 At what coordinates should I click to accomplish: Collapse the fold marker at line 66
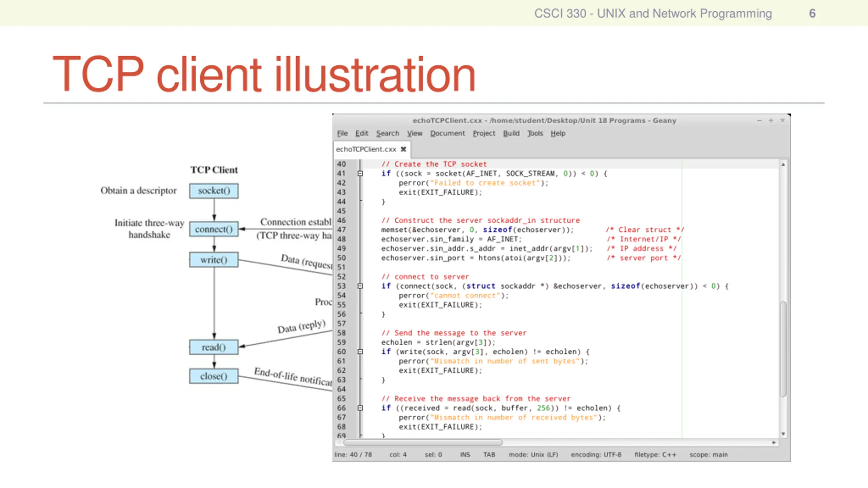pyautogui.click(x=360, y=408)
